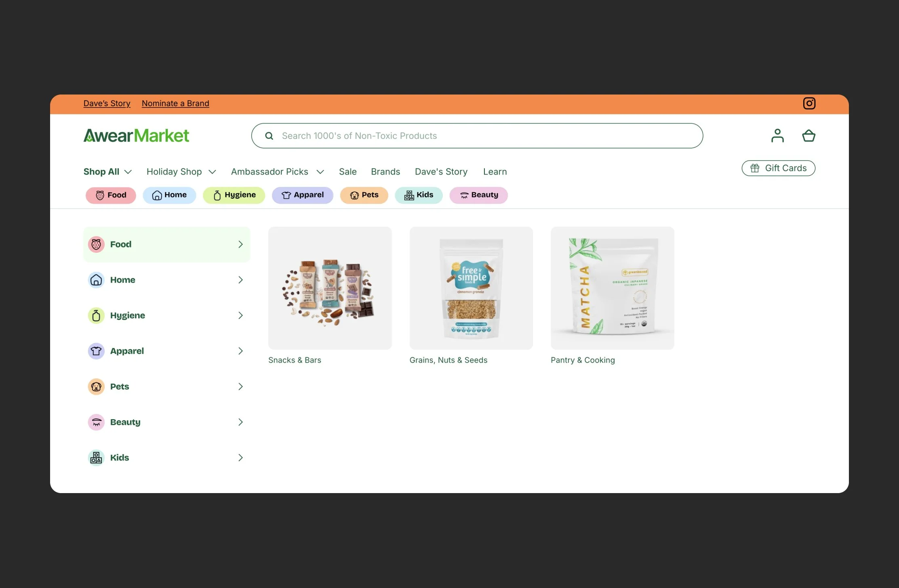Select the green Hygiene category pill

234,195
